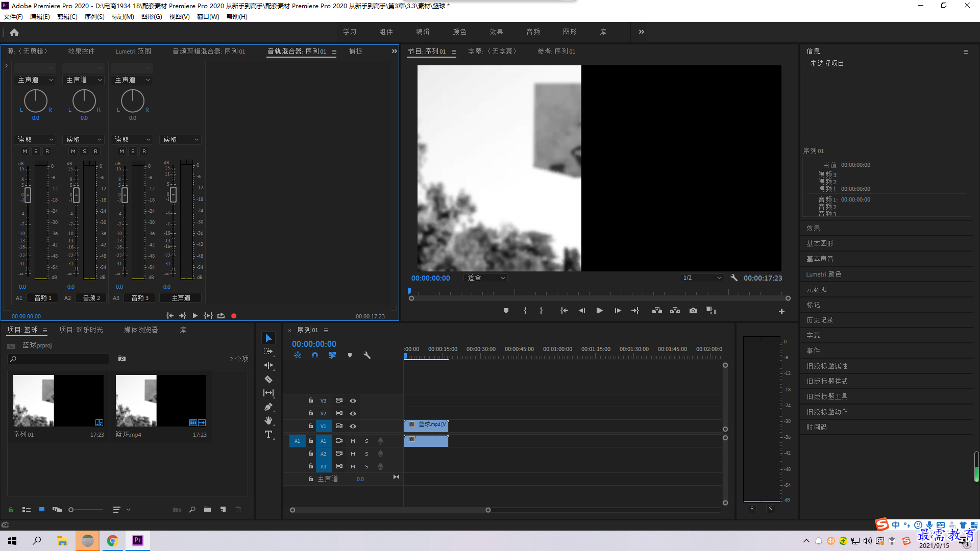Open 信息 panel menu
Image resolution: width=980 pixels, height=551 pixels.
[965, 52]
